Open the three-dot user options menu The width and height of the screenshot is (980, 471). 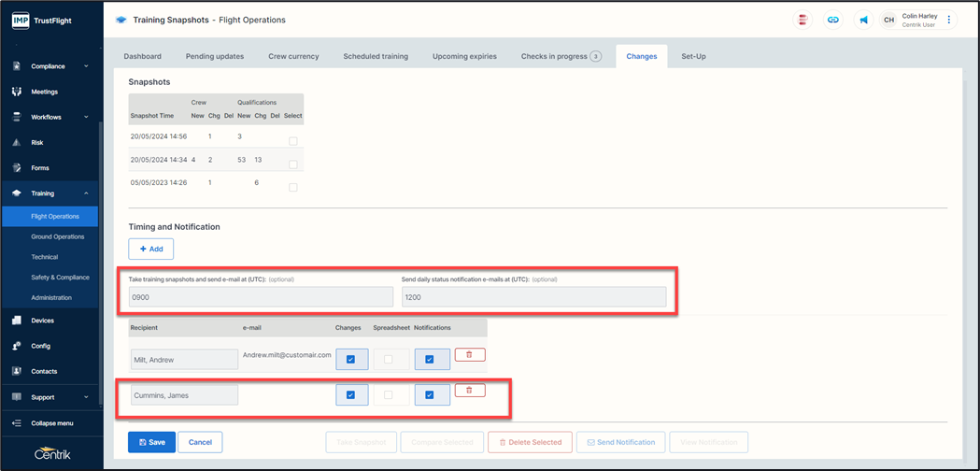pos(949,20)
